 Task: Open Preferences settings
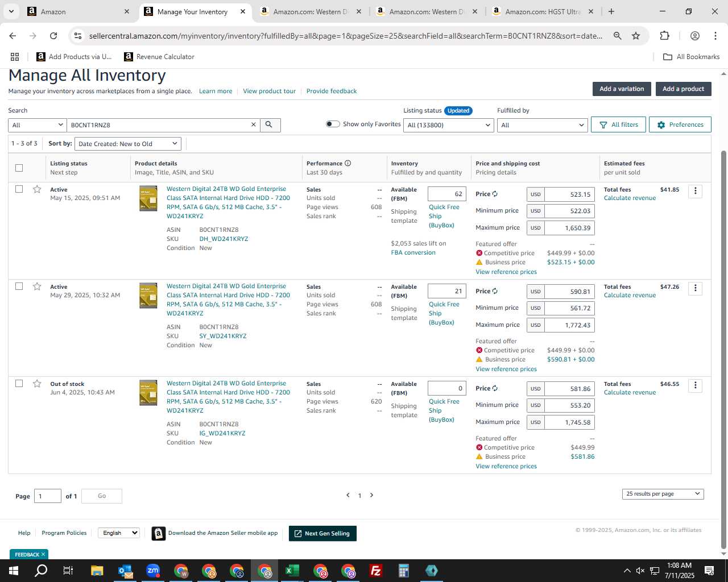[680, 125]
